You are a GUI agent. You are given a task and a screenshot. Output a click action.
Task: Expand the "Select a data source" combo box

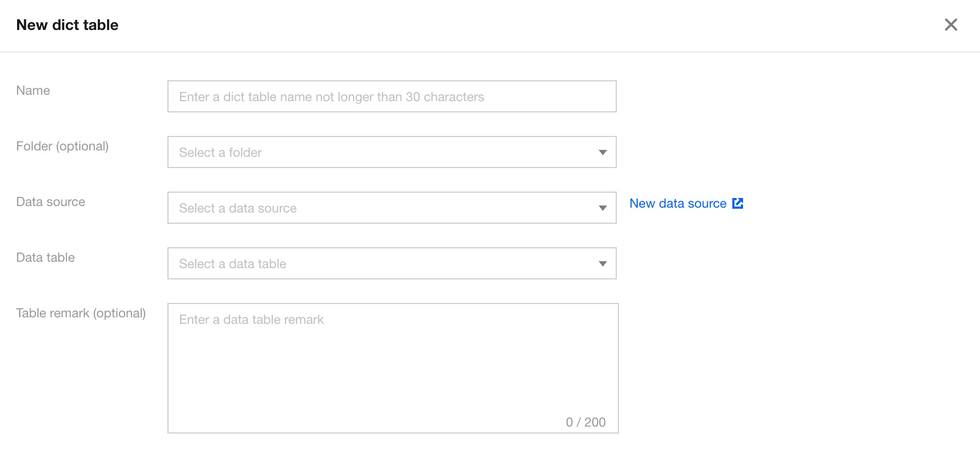[x=385, y=208]
